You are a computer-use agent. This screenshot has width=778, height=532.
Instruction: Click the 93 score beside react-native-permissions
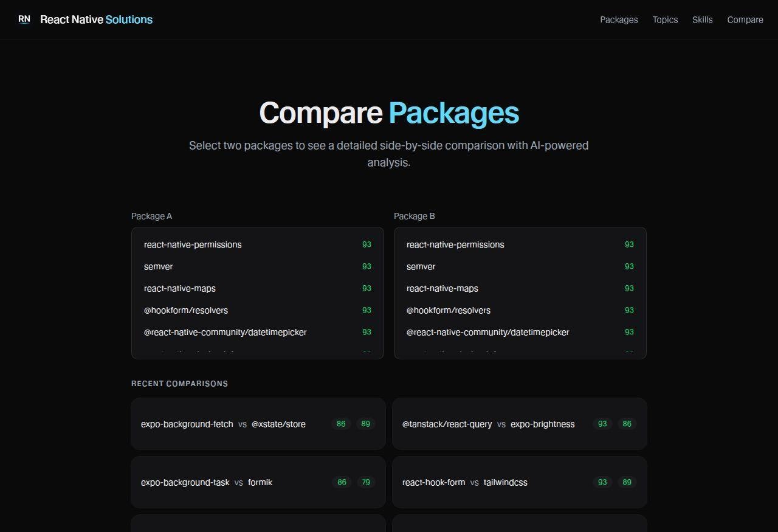point(367,244)
